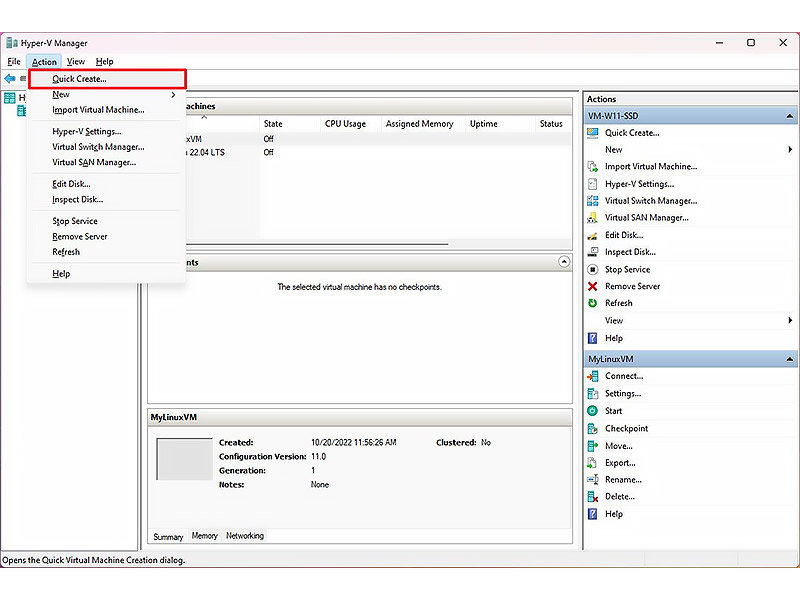The height and width of the screenshot is (600, 800).
Task: Close the Action menu via Action menu header
Action: click(44, 62)
